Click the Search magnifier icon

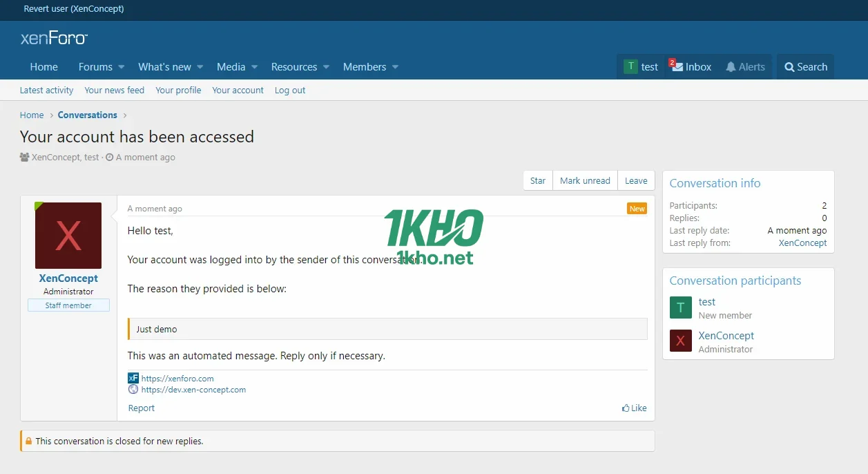coord(805,66)
